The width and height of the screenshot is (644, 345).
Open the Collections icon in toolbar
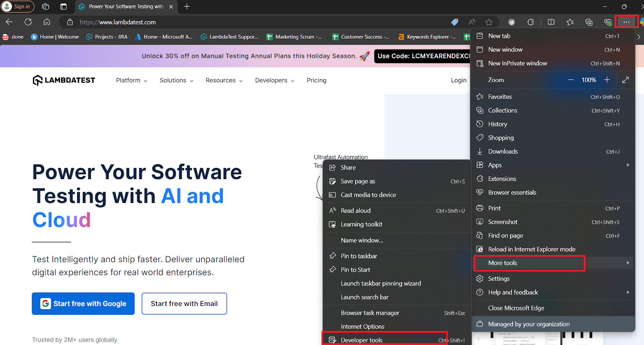[589, 22]
